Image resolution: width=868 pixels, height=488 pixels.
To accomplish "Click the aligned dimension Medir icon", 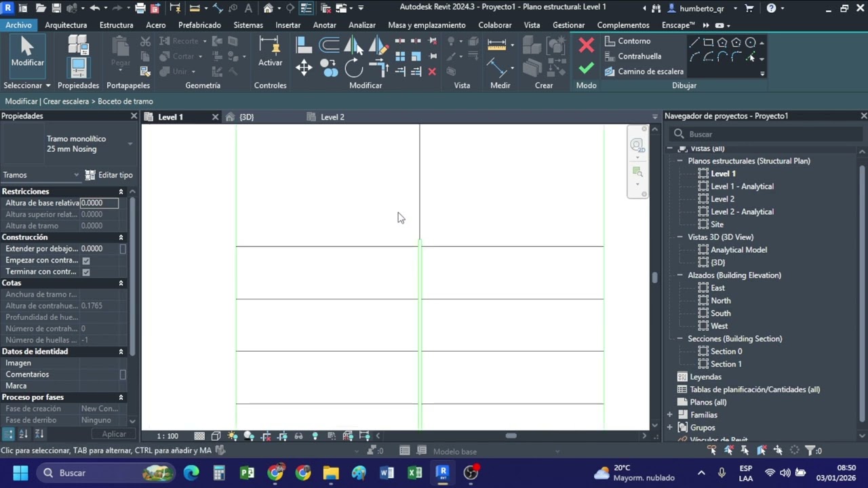I will (496, 45).
